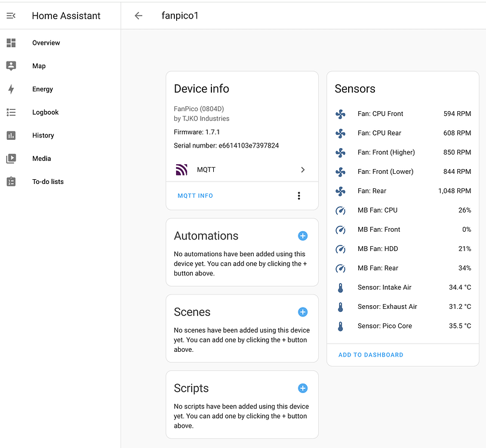Click thermometer icon for Intake Air sensor

coord(340,287)
